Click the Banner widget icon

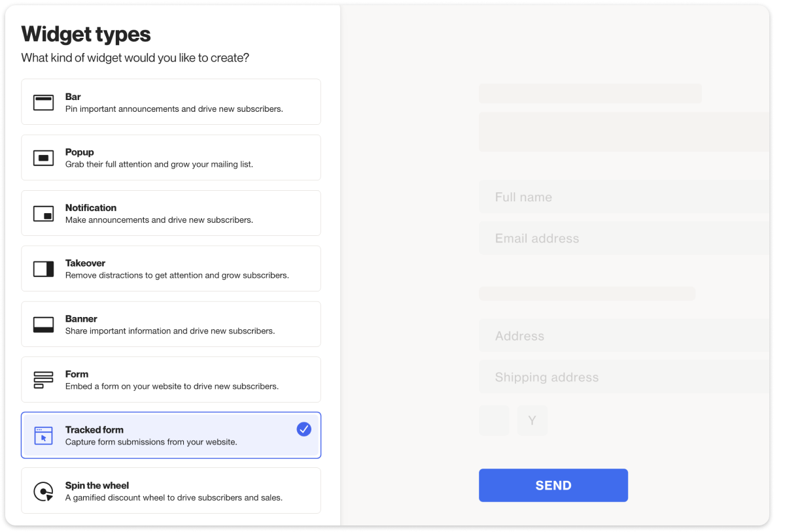[43, 325]
